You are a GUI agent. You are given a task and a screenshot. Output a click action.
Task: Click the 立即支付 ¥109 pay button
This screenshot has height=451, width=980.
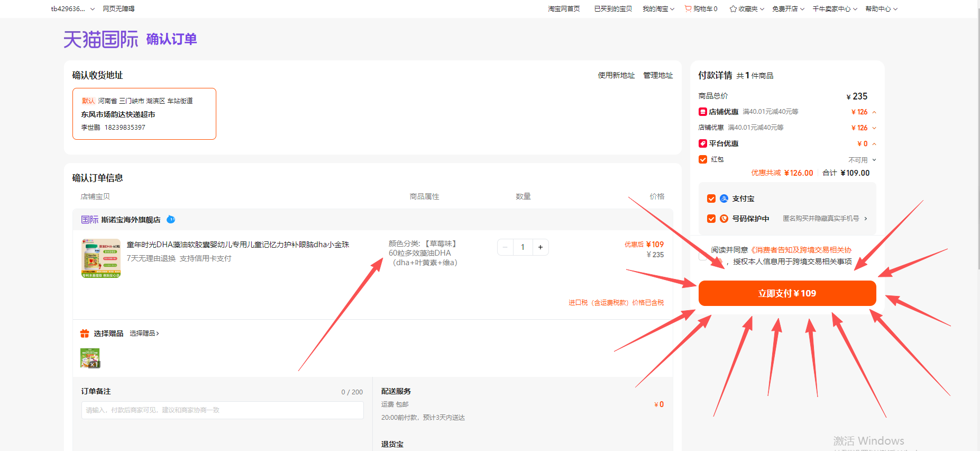787,293
